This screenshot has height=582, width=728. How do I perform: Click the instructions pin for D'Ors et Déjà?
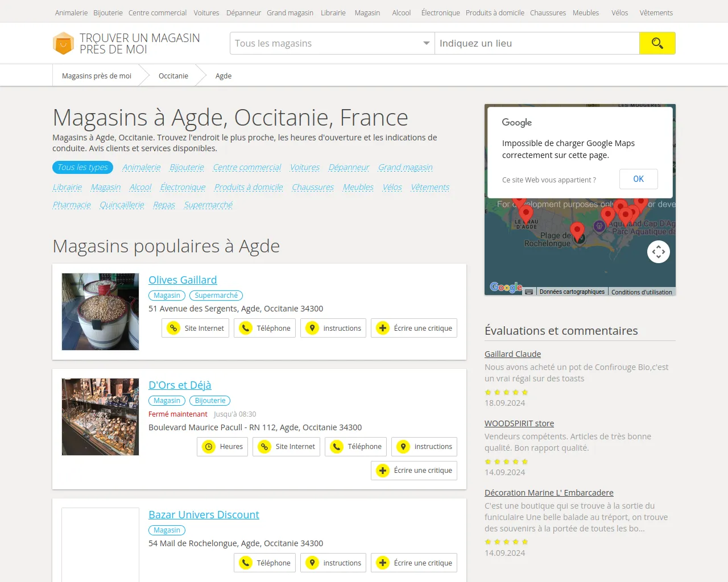(x=403, y=447)
